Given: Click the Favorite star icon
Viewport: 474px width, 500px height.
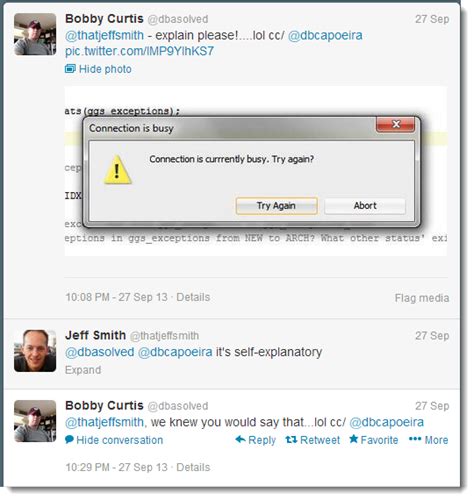Looking at the screenshot, I should (353, 439).
